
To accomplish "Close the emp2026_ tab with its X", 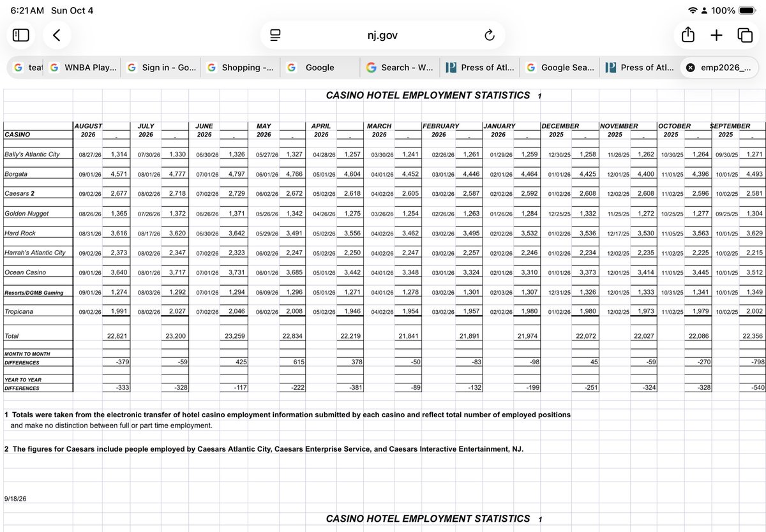I will click(x=691, y=68).
